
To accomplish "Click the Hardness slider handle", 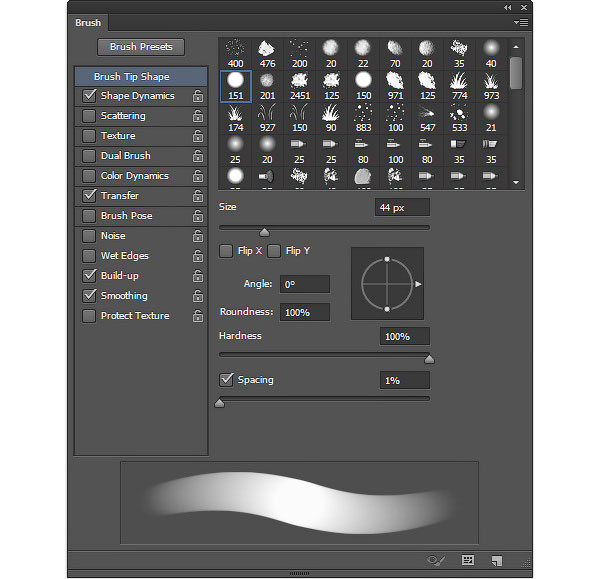I will click(429, 359).
